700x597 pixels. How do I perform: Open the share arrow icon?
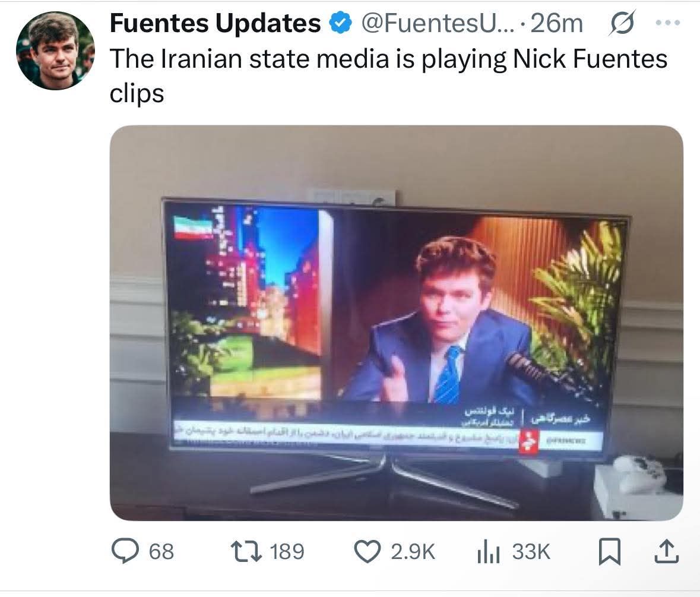(x=666, y=551)
